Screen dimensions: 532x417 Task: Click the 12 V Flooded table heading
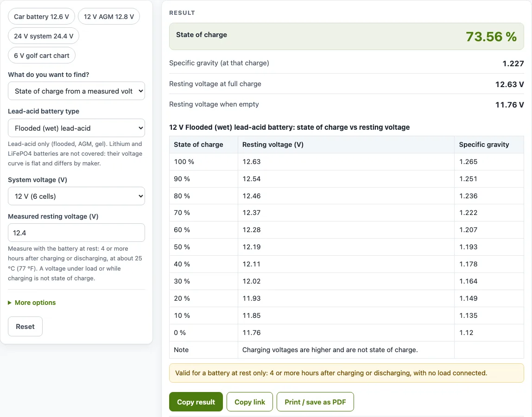tap(290, 127)
